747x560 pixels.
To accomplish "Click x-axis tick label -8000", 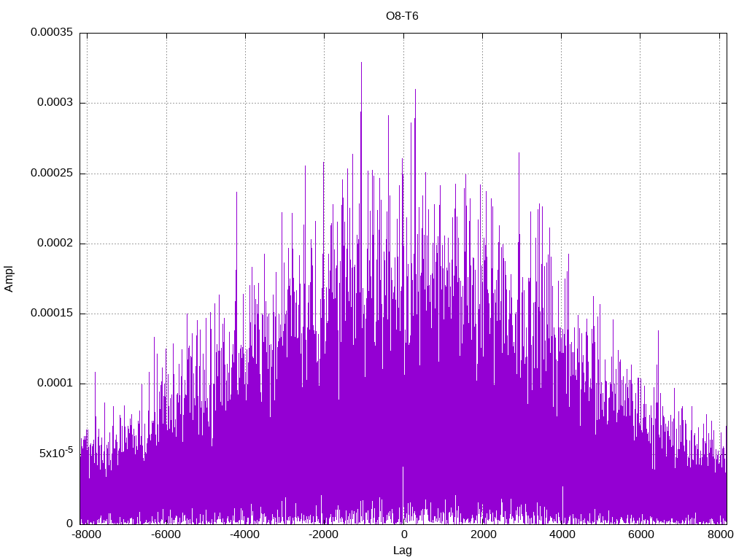I will coord(87,534).
